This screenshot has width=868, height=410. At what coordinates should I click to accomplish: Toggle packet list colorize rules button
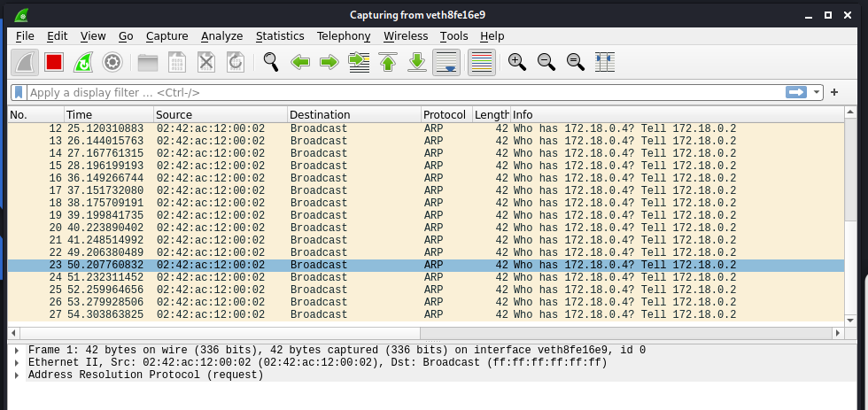(x=482, y=63)
